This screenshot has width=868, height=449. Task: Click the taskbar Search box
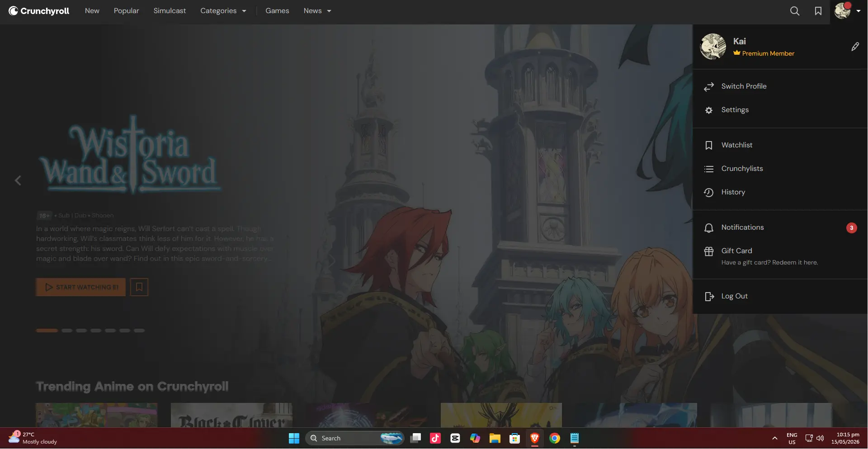tap(355, 438)
